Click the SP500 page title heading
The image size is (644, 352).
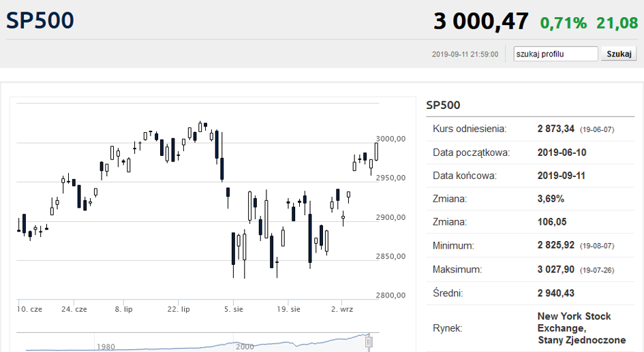[x=40, y=20]
